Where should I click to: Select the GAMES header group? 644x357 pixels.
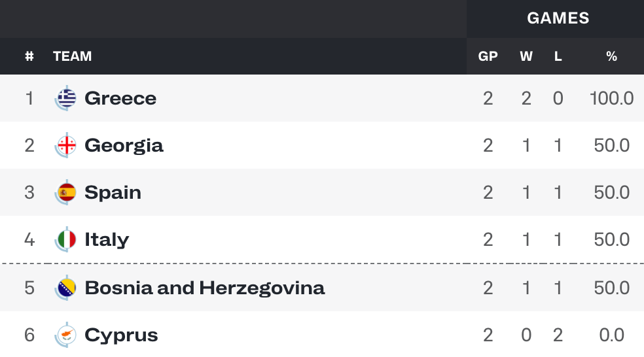[x=558, y=18]
